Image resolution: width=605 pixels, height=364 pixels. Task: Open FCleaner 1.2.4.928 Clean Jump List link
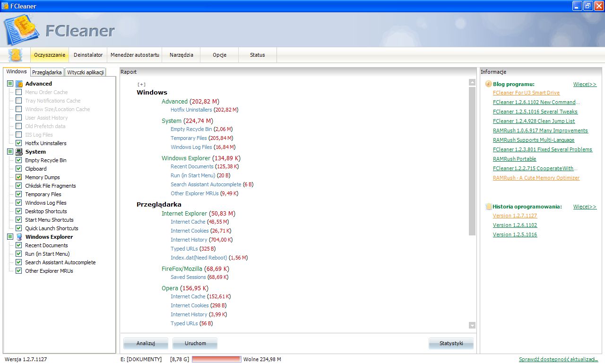[x=534, y=121]
